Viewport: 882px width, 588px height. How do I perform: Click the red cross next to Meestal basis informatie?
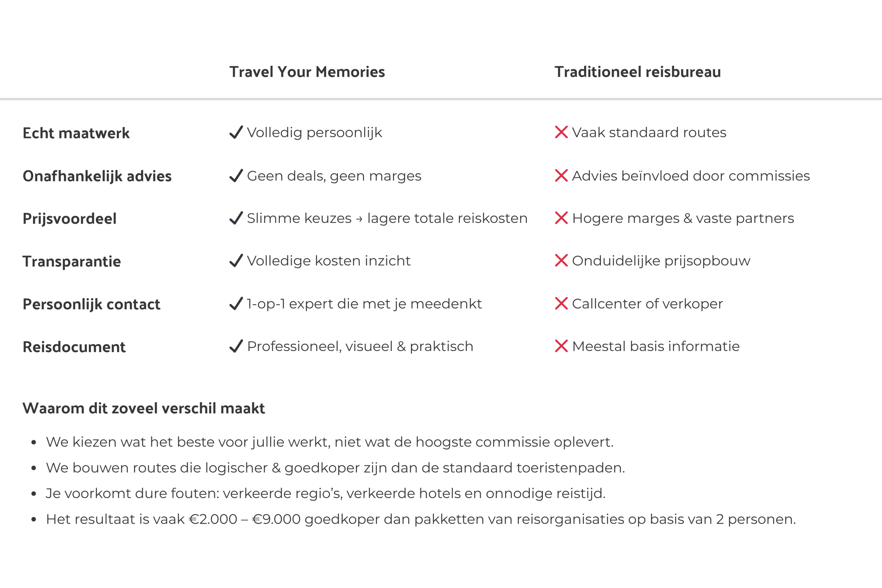pyautogui.click(x=561, y=346)
